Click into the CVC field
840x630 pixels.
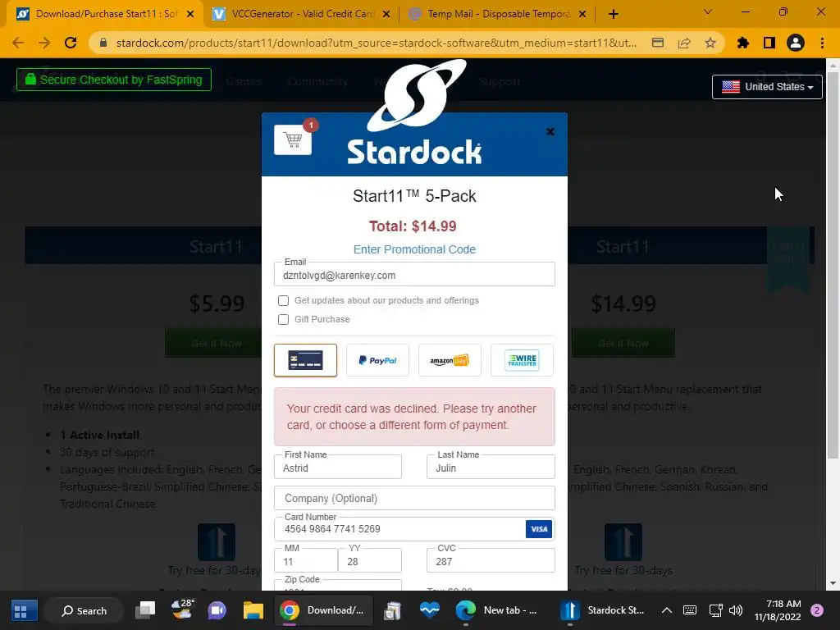[491, 561]
